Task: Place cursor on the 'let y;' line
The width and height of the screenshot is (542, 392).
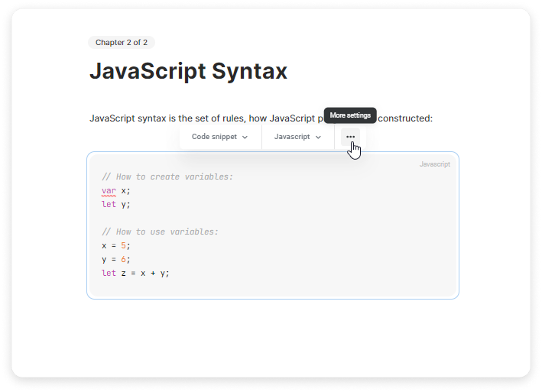Action: [x=116, y=204]
